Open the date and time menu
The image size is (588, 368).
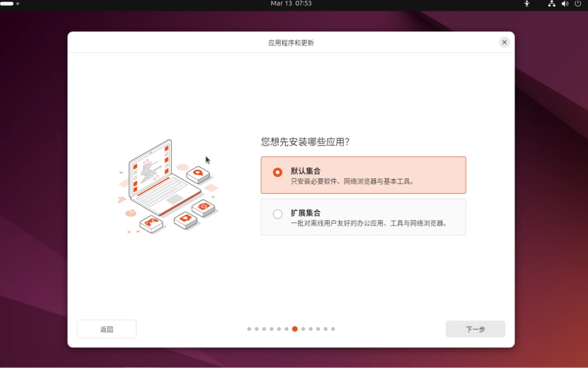point(291,4)
